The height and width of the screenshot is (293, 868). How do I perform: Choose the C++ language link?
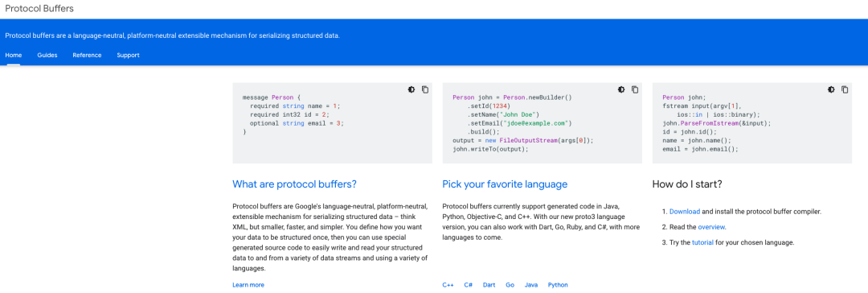448,285
